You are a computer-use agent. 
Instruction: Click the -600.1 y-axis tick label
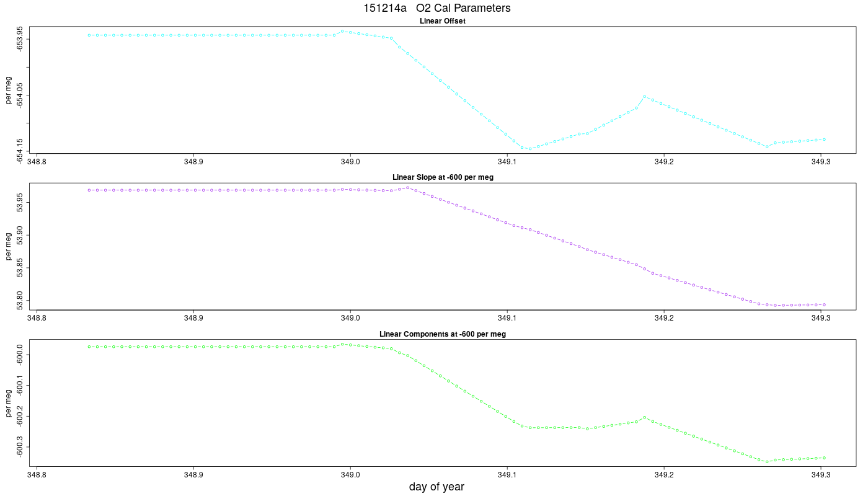(x=20, y=386)
